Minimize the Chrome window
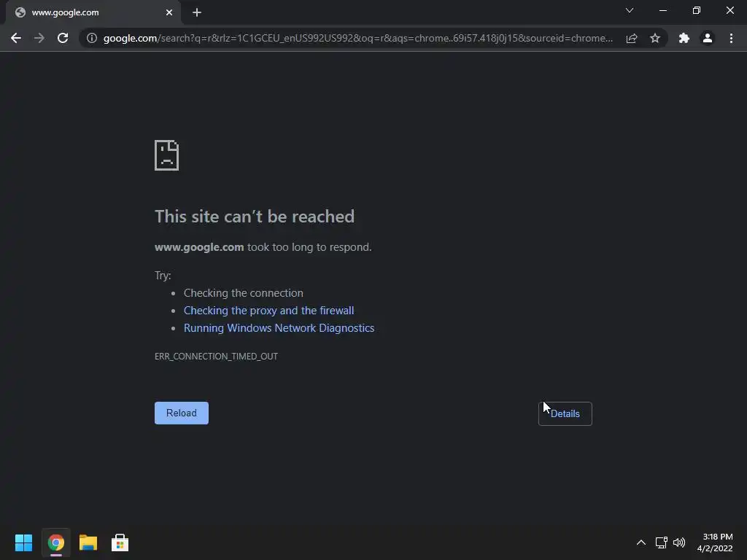The image size is (747, 560). [x=662, y=10]
